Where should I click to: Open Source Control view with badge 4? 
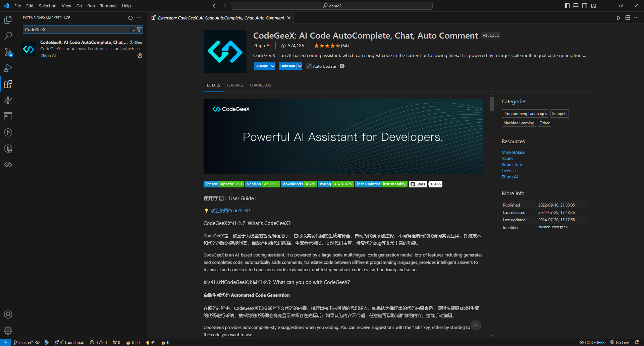tap(8, 52)
